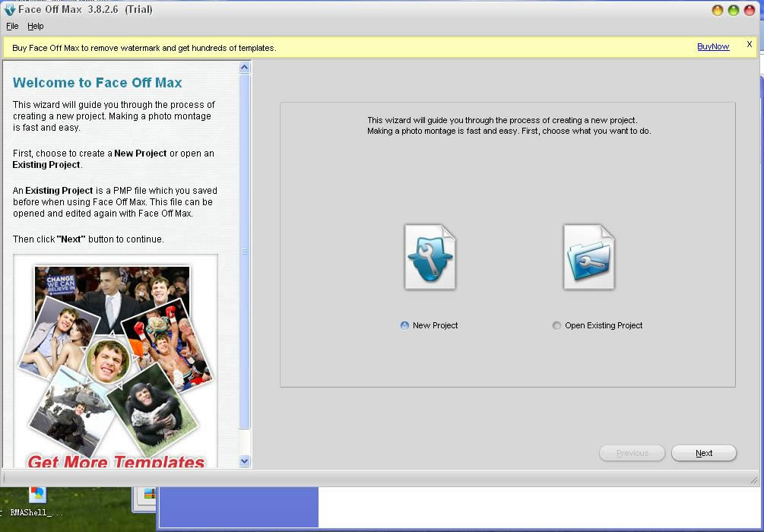Select the New Project radio button

click(x=404, y=325)
